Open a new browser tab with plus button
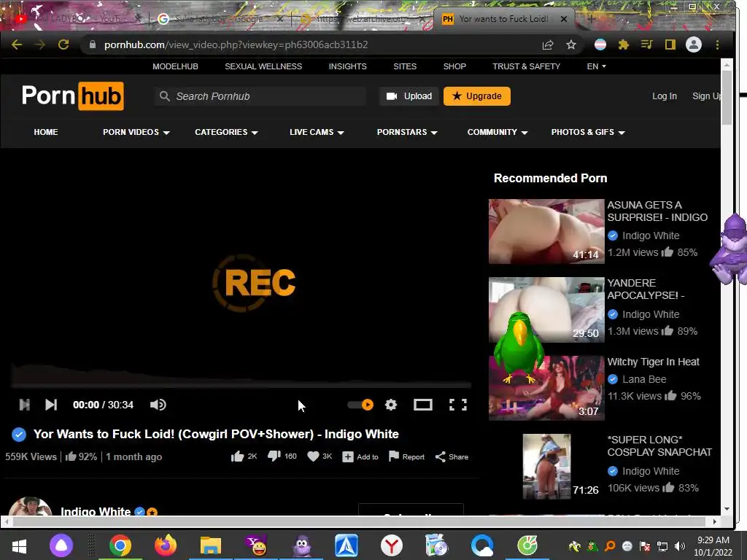The width and height of the screenshot is (747, 560). click(x=591, y=19)
